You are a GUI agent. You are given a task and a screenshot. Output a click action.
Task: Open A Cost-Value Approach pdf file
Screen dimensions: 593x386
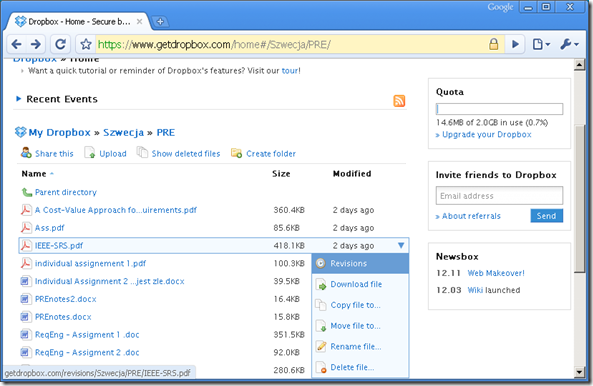click(116, 210)
